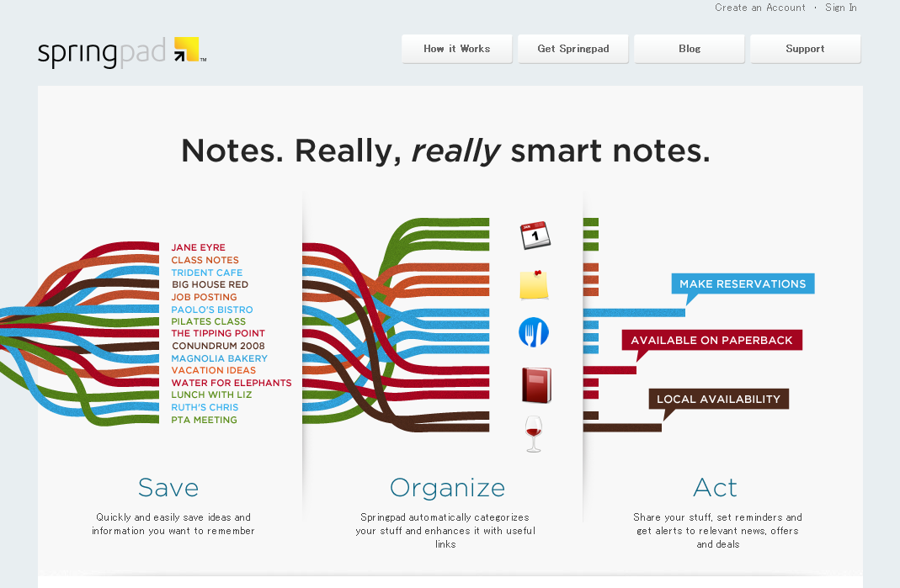Click the Act heading
The height and width of the screenshot is (588, 900).
pyautogui.click(x=715, y=488)
